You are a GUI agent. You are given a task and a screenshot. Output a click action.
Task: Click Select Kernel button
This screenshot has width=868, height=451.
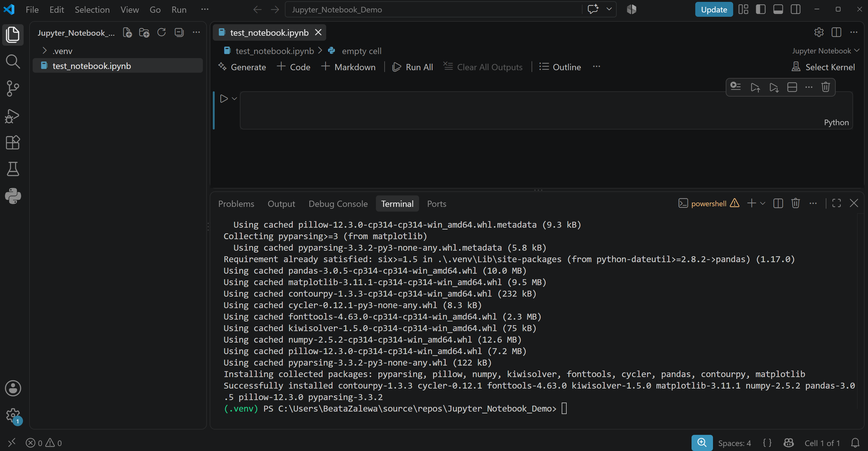click(x=823, y=67)
